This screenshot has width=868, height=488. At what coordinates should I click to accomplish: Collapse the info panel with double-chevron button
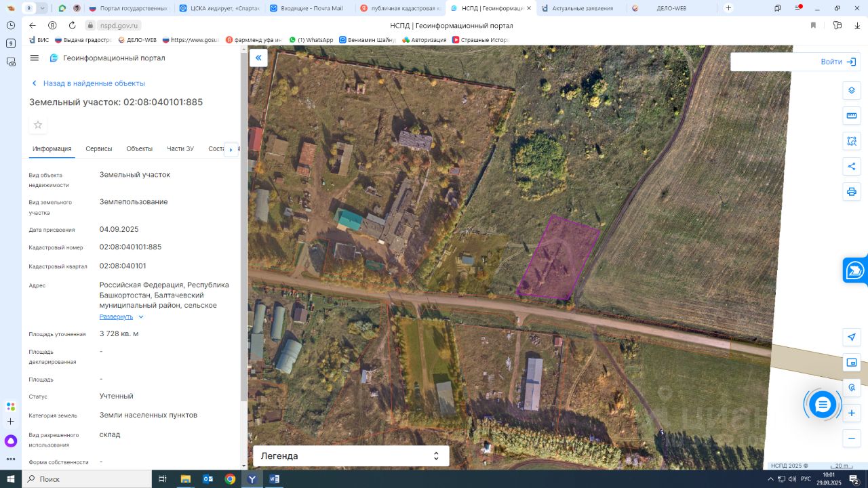tap(258, 58)
